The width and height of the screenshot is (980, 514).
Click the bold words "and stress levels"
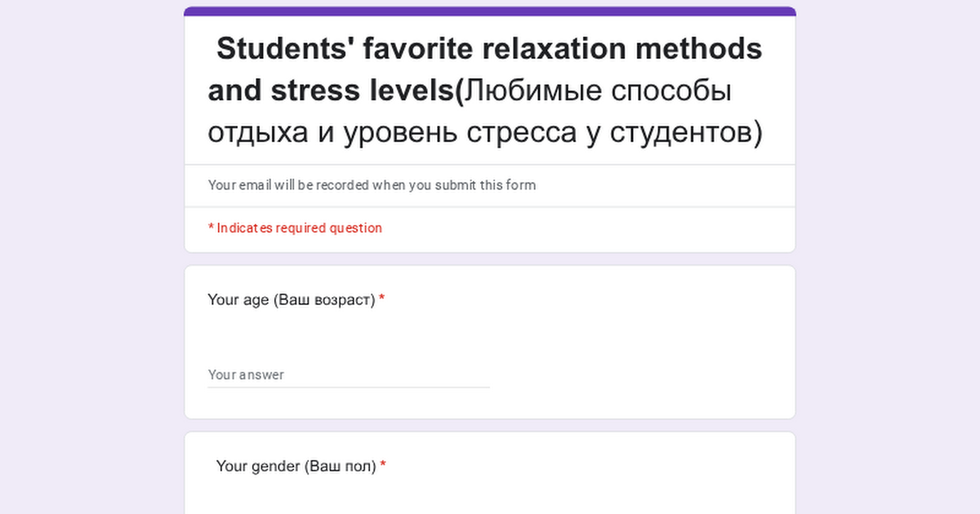coord(331,91)
